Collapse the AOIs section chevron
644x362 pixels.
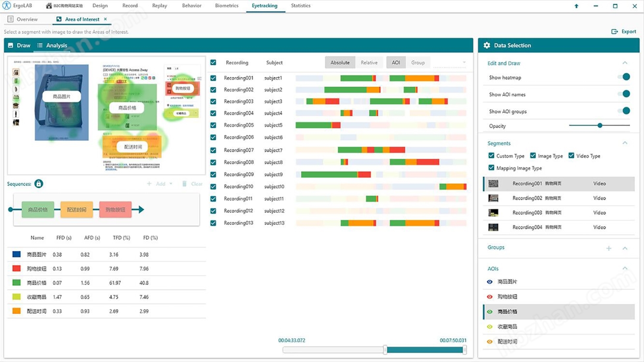click(x=625, y=268)
